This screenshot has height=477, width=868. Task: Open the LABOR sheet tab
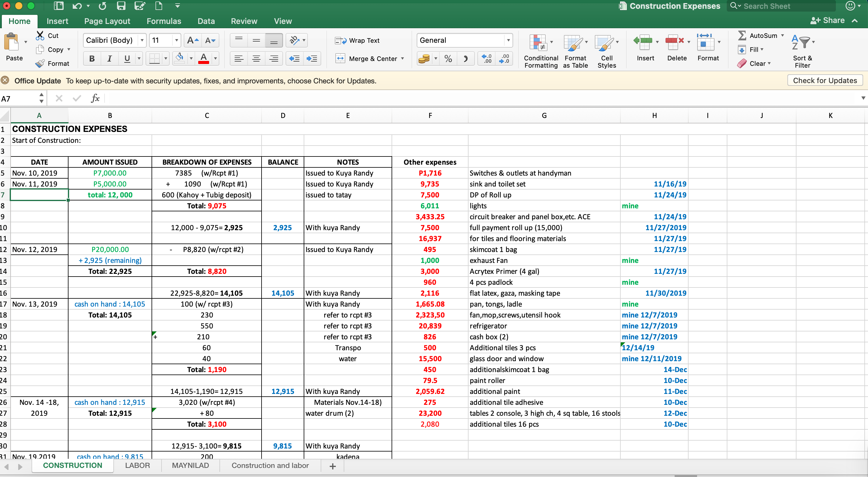point(137,465)
